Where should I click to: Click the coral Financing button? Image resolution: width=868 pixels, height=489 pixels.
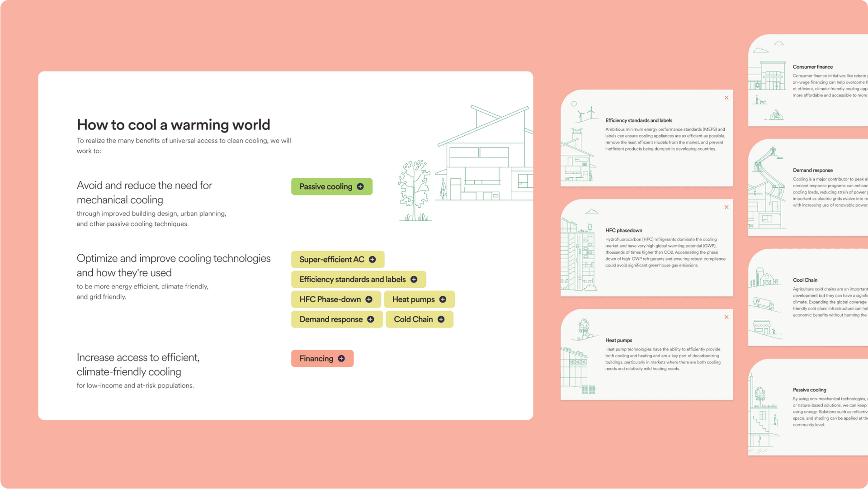tap(316, 358)
